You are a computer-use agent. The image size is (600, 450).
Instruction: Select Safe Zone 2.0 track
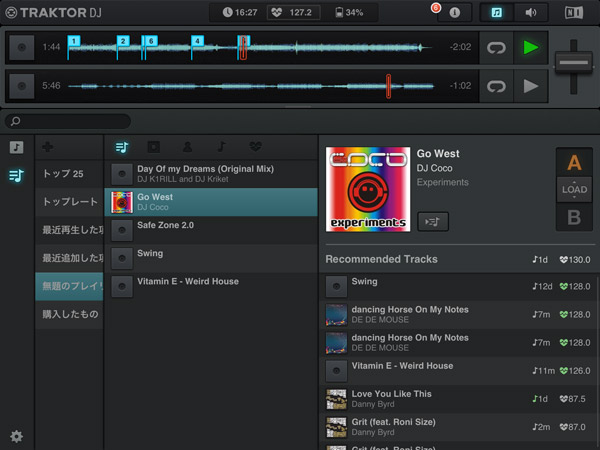211,230
